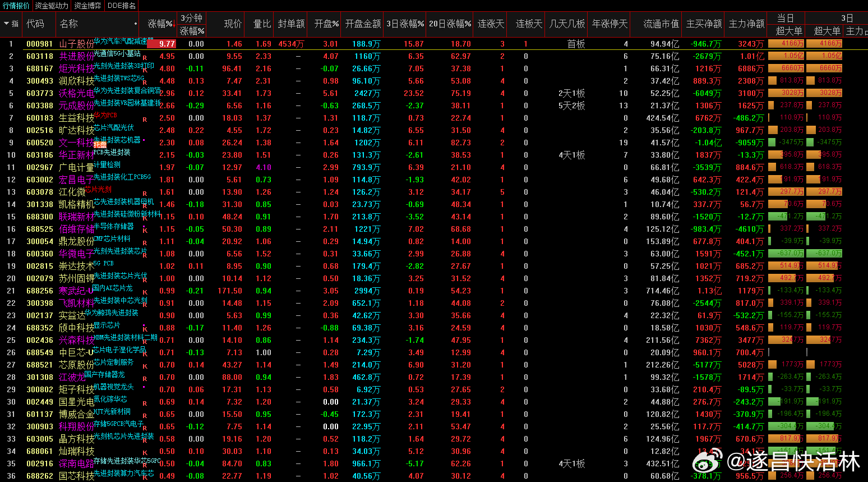Image resolution: width=868 pixels, height=482 pixels.
Task: Open the 指 dropdown arrow in the header
Action: pos(6,24)
